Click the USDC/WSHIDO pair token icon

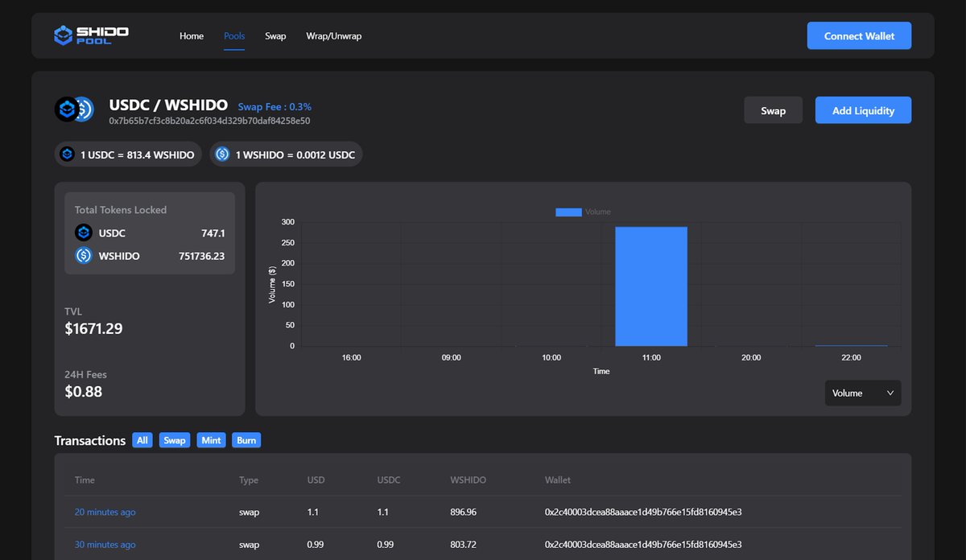point(74,109)
